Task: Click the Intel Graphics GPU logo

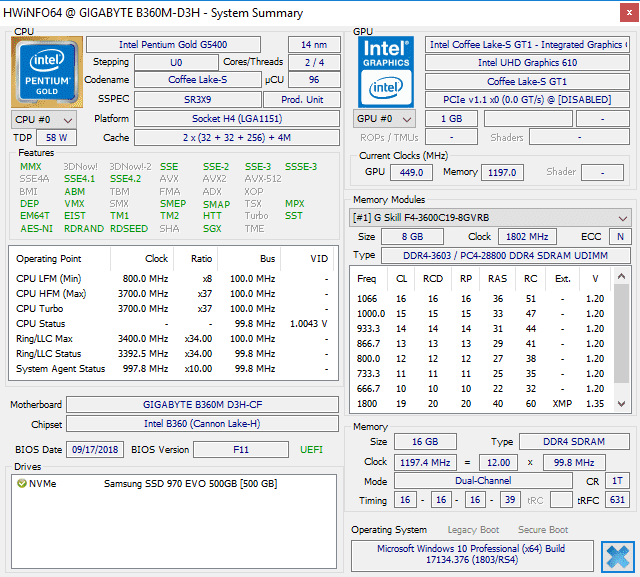Action: coord(387,70)
